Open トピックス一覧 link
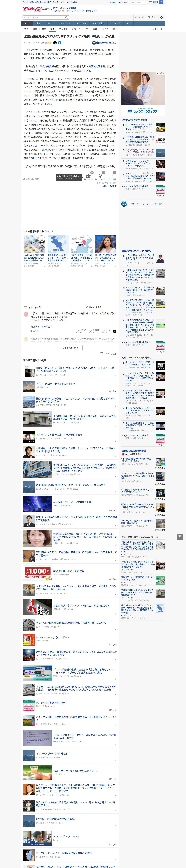Screen dimensions: 186x868 click(x=155, y=29)
